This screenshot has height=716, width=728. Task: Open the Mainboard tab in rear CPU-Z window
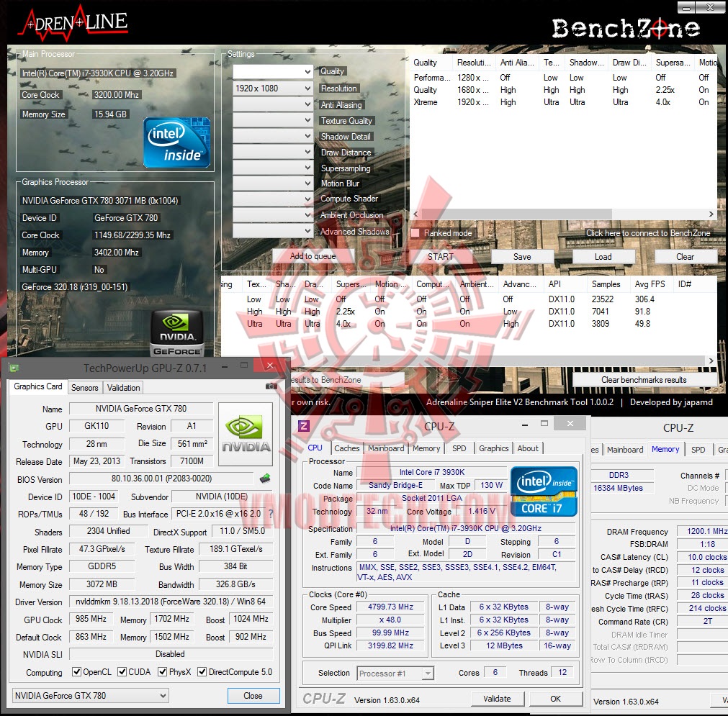click(625, 450)
